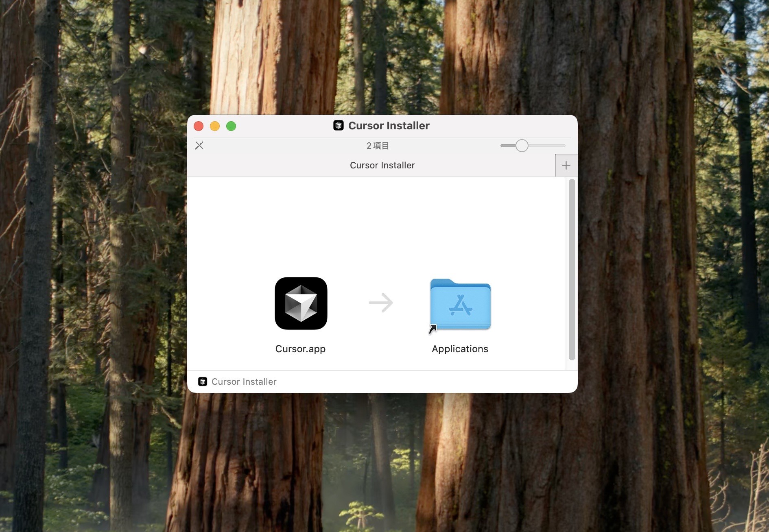The image size is (769, 532).
Task: Minimize the Cursor Installer window
Action: pos(215,126)
